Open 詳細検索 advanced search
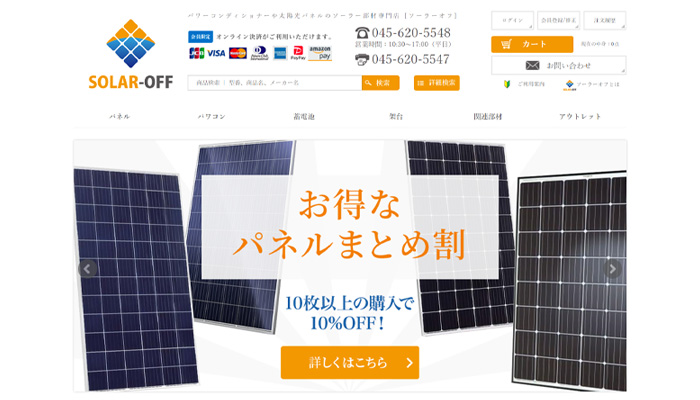Image resolution: width=700 pixels, height=400 pixels. point(437,83)
